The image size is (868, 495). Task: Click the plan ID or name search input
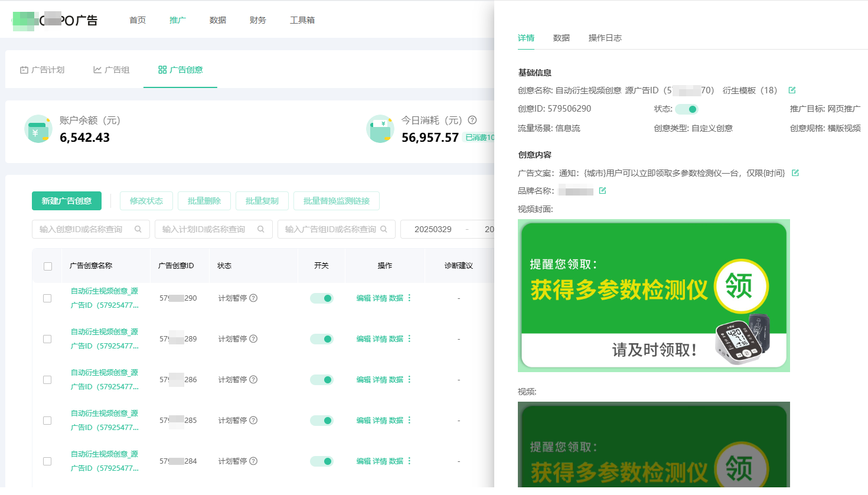tap(213, 229)
